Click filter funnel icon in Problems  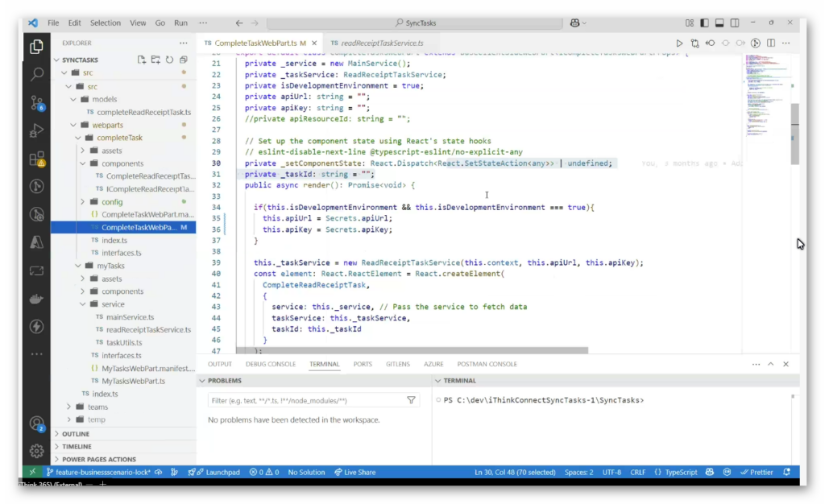tap(412, 400)
